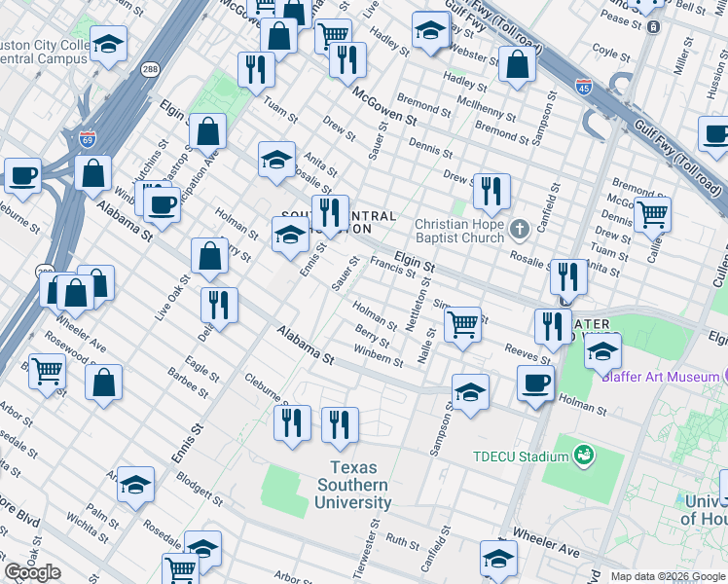Click restaurant marker above Christian Hope Baptist Church
The image size is (728, 584).
491,194
